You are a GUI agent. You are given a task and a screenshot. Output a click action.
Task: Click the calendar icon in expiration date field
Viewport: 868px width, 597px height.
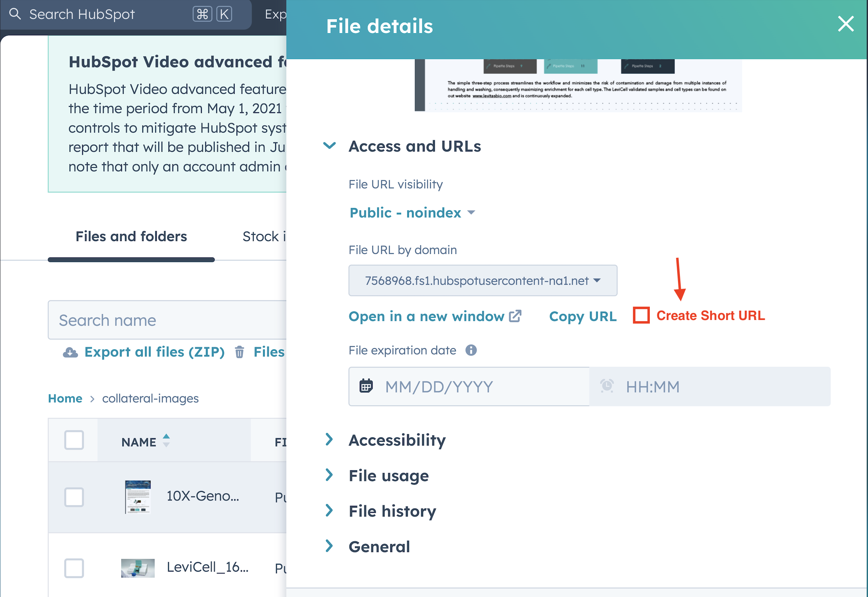point(366,387)
